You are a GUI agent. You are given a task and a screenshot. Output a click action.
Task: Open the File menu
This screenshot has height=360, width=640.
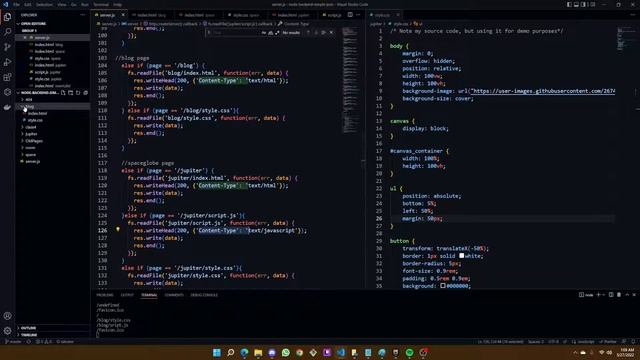16,4
